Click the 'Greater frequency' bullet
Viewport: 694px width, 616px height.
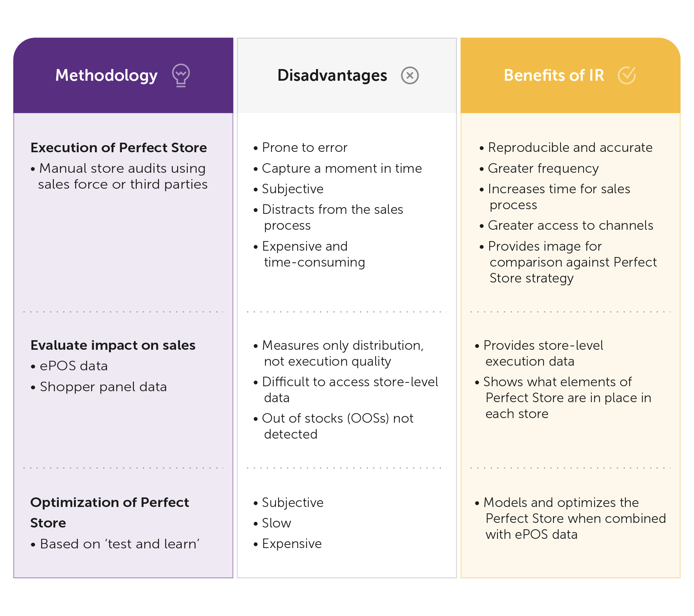click(x=543, y=169)
